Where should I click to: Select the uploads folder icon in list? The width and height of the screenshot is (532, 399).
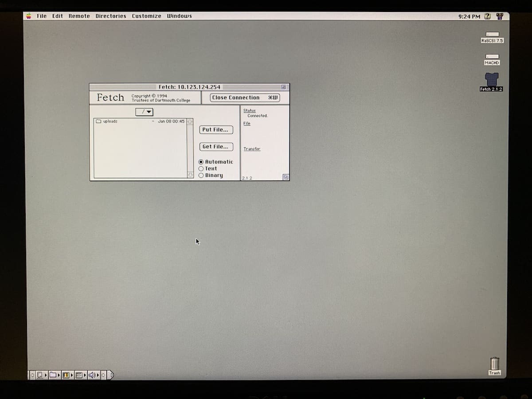click(x=98, y=121)
